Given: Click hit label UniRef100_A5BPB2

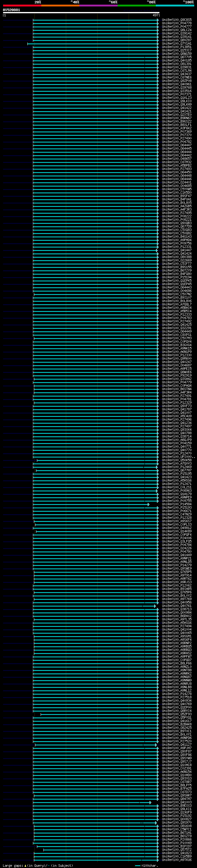Looking at the screenshot, I should 177,165.
